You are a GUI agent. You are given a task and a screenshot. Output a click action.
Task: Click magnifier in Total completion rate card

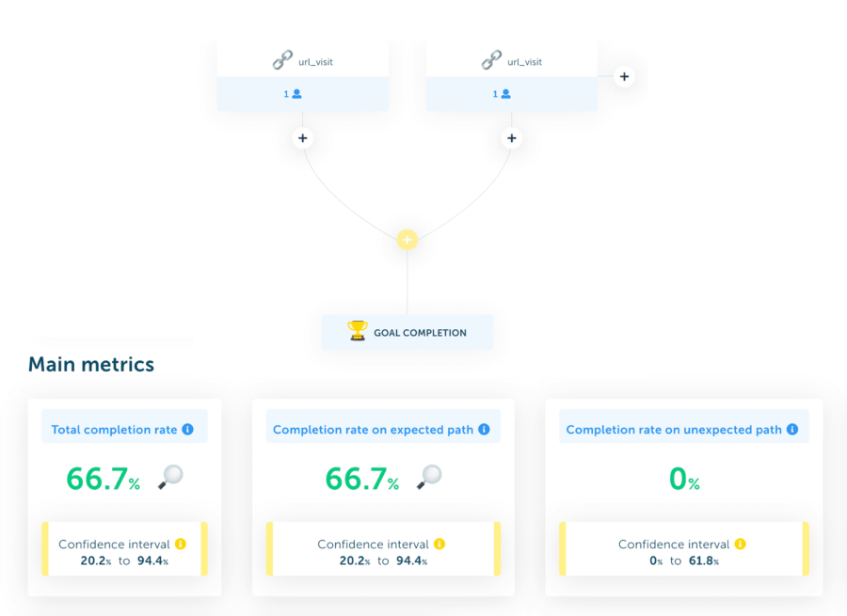(170, 477)
